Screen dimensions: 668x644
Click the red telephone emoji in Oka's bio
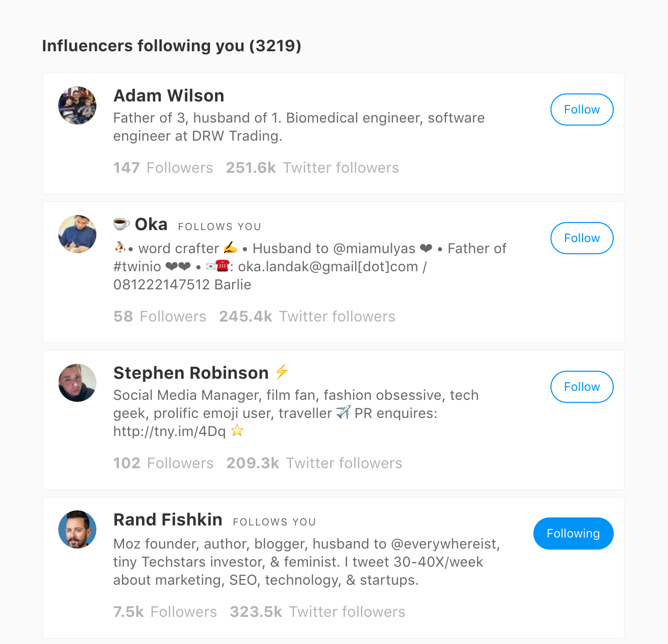tap(222, 266)
